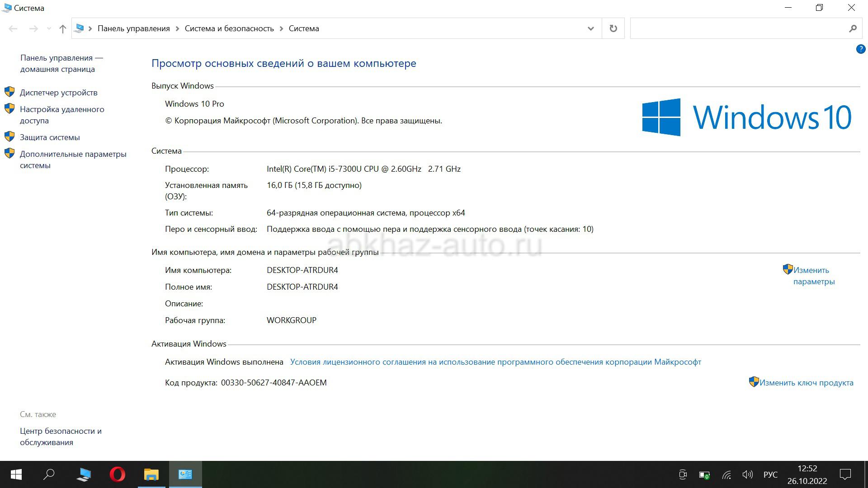Click Show desktop strip at taskbar edge
The width and height of the screenshot is (868, 488).
[866, 474]
